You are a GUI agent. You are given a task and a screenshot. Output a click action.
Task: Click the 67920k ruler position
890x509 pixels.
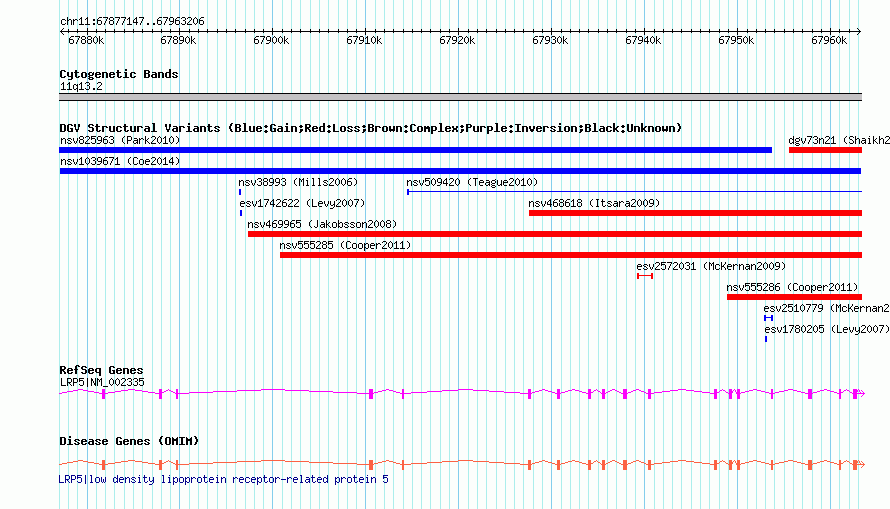pos(457,40)
